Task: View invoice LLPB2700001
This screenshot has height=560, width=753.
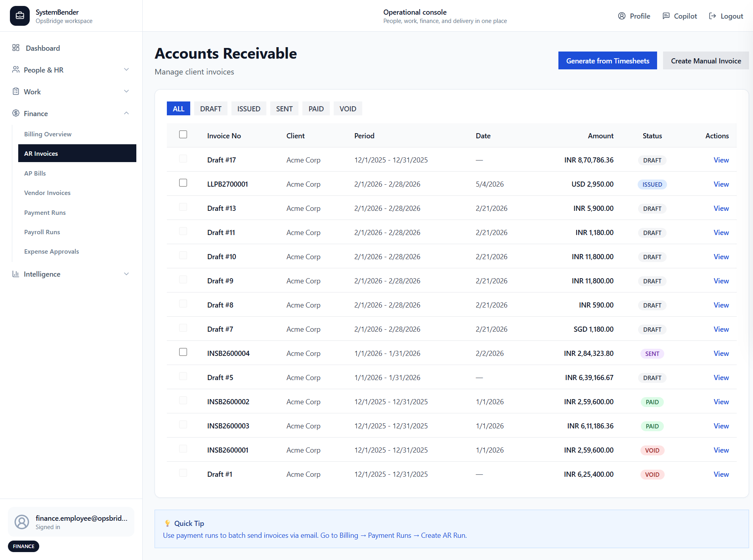Action: 721,184
